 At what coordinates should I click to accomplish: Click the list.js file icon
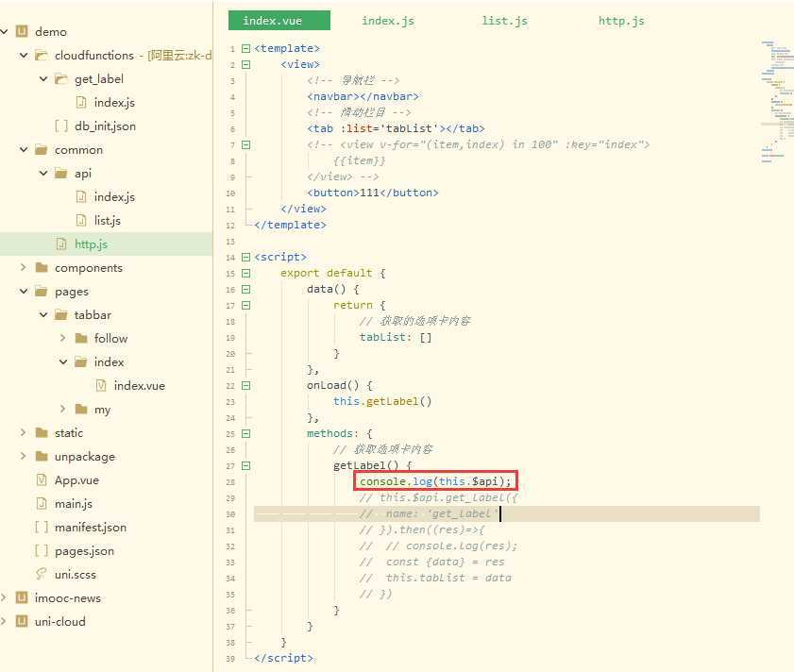(81, 220)
